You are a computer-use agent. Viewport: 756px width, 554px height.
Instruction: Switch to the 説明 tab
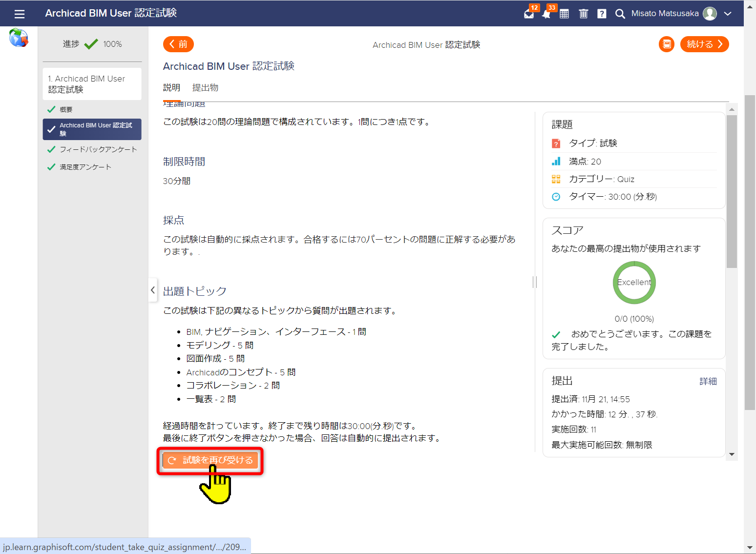click(x=171, y=88)
